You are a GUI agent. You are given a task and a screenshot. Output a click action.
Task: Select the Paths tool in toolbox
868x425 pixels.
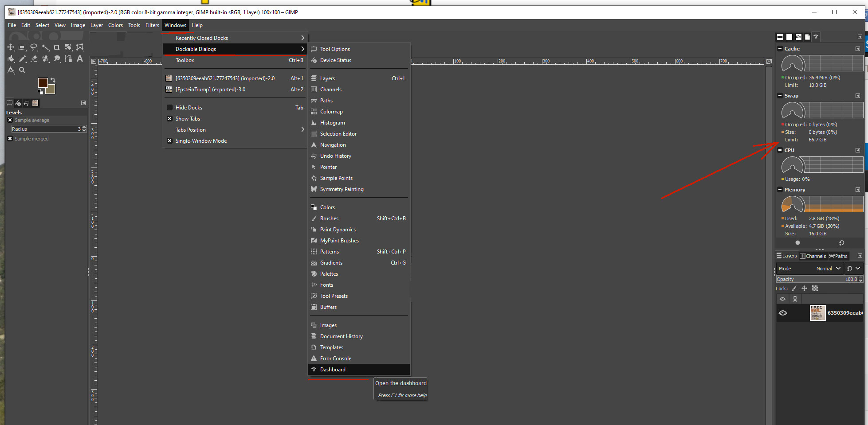(68, 58)
